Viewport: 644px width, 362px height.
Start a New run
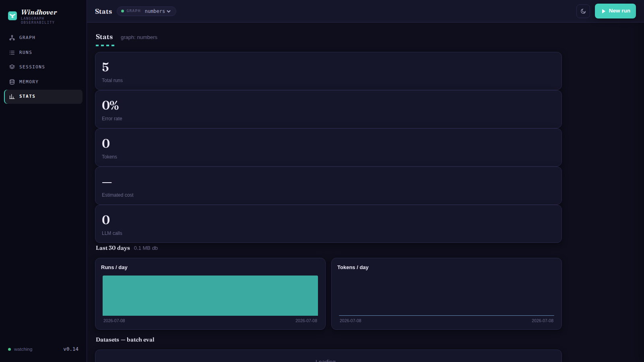tap(615, 11)
